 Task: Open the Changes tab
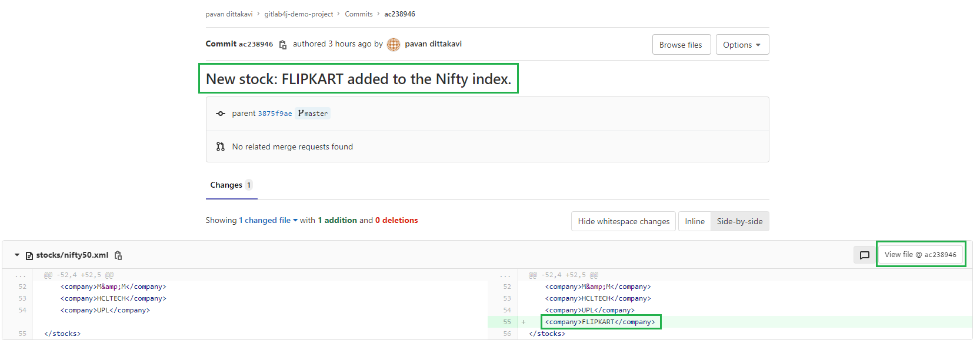[x=231, y=185]
